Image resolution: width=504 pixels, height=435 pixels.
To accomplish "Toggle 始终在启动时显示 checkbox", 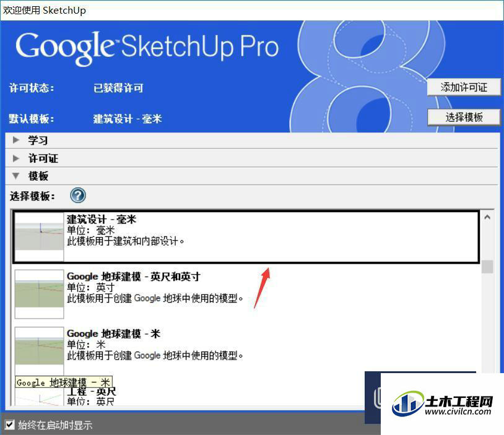I will (10, 424).
